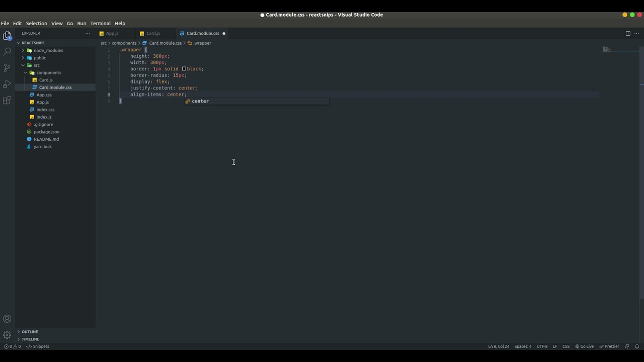Change end of line sequence LF
This screenshot has width=644, height=362.
coord(555,346)
